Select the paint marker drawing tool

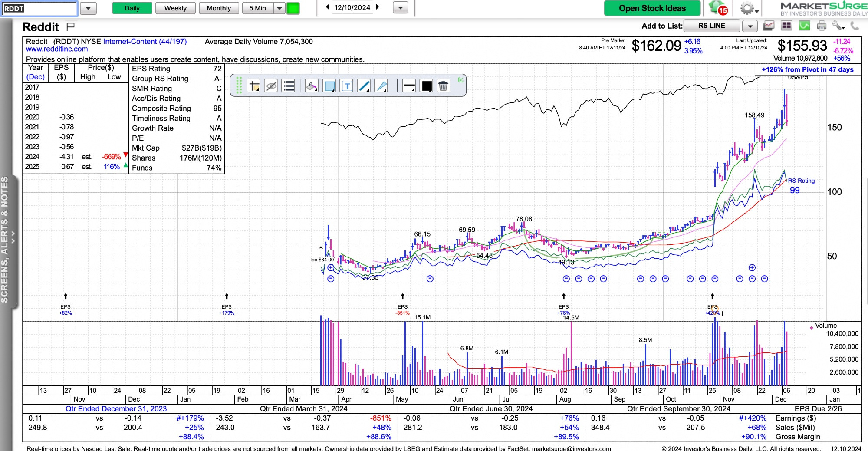click(x=311, y=86)
